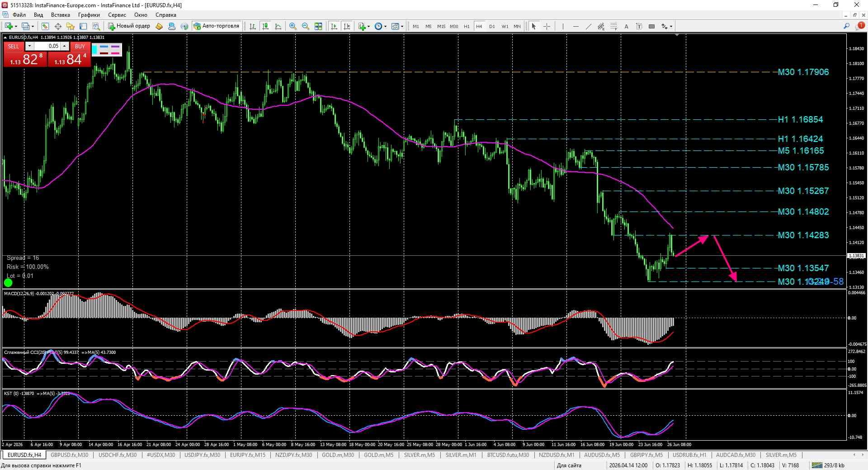Screen dimensions: 868x470
Task: Click the lot volume field 0.05
Action: (47, 46)
